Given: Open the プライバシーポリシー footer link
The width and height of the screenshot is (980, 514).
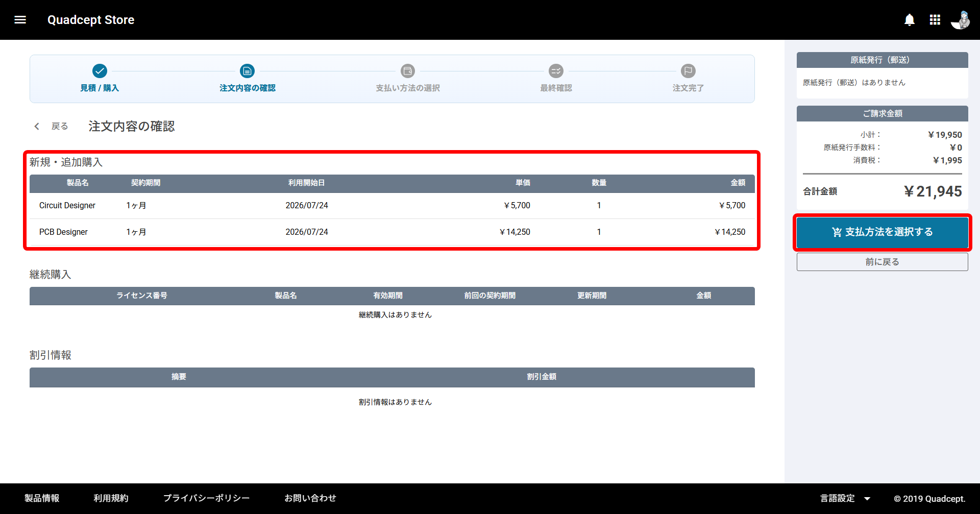Looking at the screenshot, I should [x=206, y=498].
